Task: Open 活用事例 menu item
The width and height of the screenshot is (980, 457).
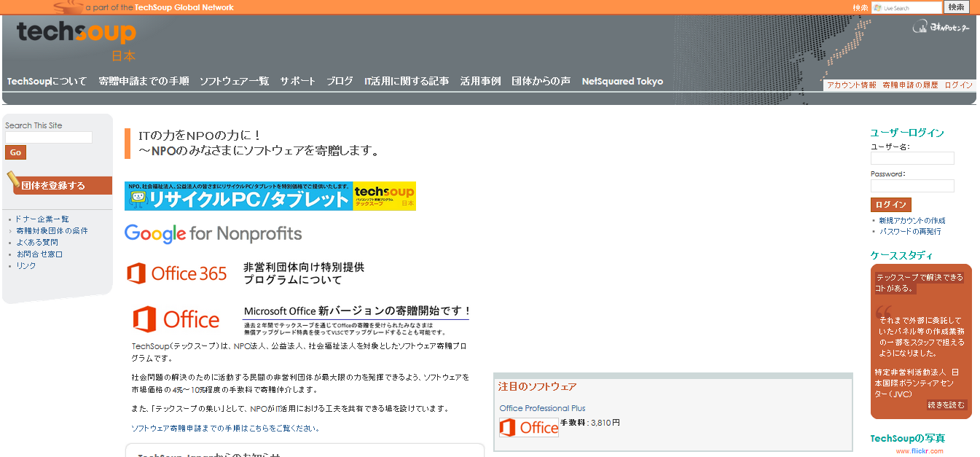Action: [480, 82]
